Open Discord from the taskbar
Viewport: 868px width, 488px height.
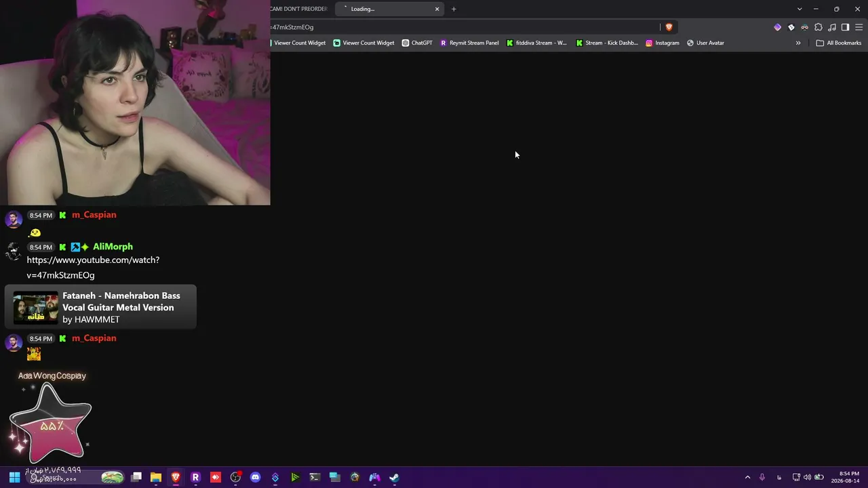click(255, 477)
